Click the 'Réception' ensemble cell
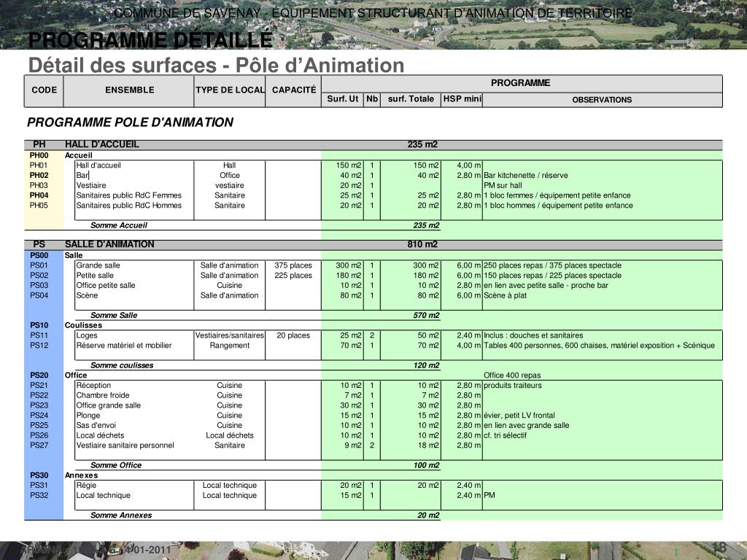The width and height of the screenshot is (747, 560). coord(93,385)
